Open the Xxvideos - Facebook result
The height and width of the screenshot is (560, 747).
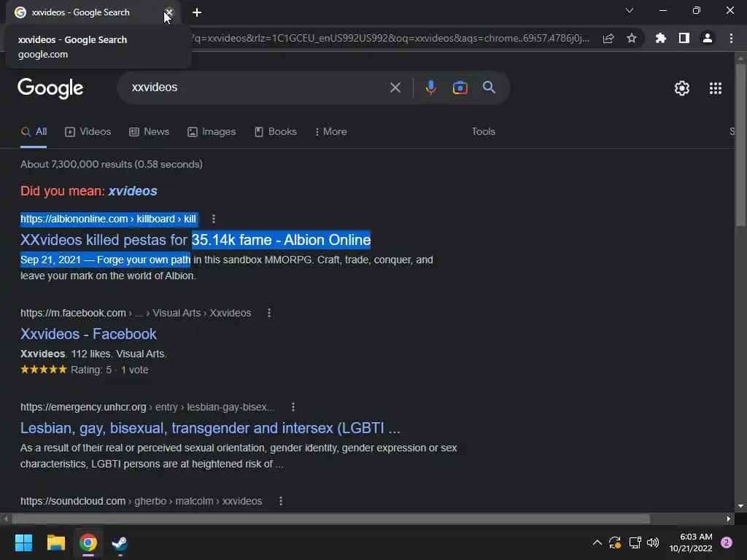point(88,334)
